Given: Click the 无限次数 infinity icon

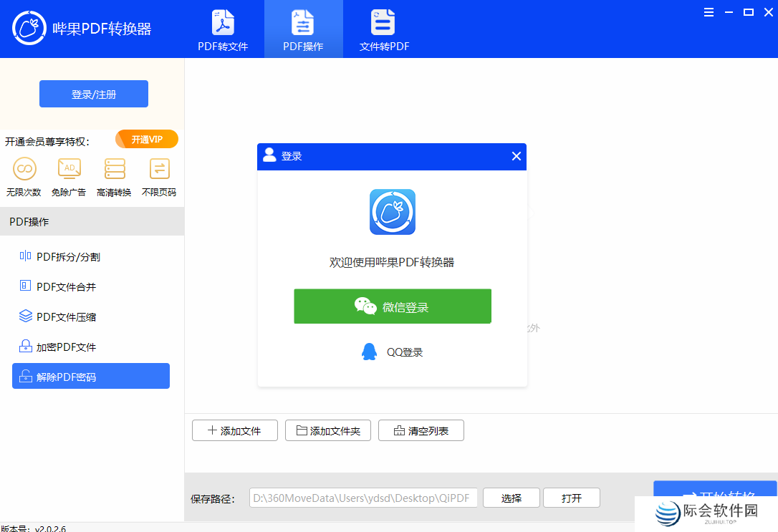Looking at the screenshot, I should click(24, 169).
